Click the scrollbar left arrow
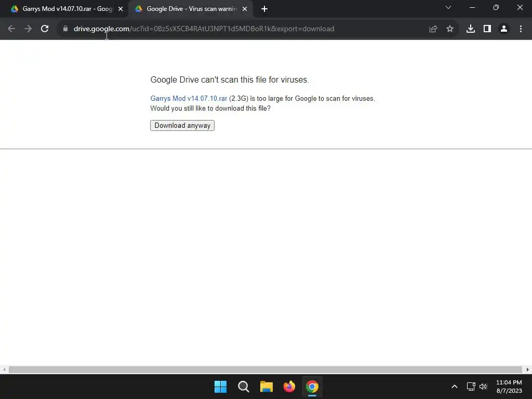Screen dimensions: 532x399 [4, 369]
